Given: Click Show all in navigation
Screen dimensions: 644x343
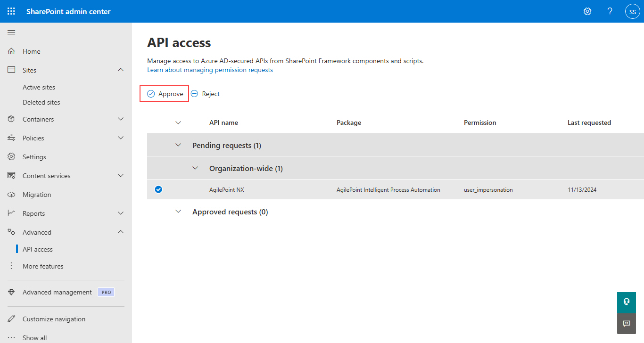Looking at the screenshot, I should click(35, 338).
